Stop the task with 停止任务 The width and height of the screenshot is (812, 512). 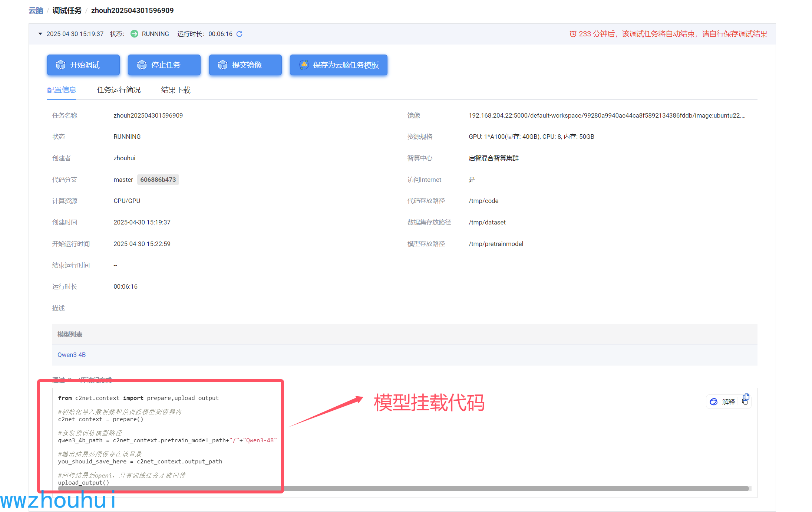pos(164,65)
